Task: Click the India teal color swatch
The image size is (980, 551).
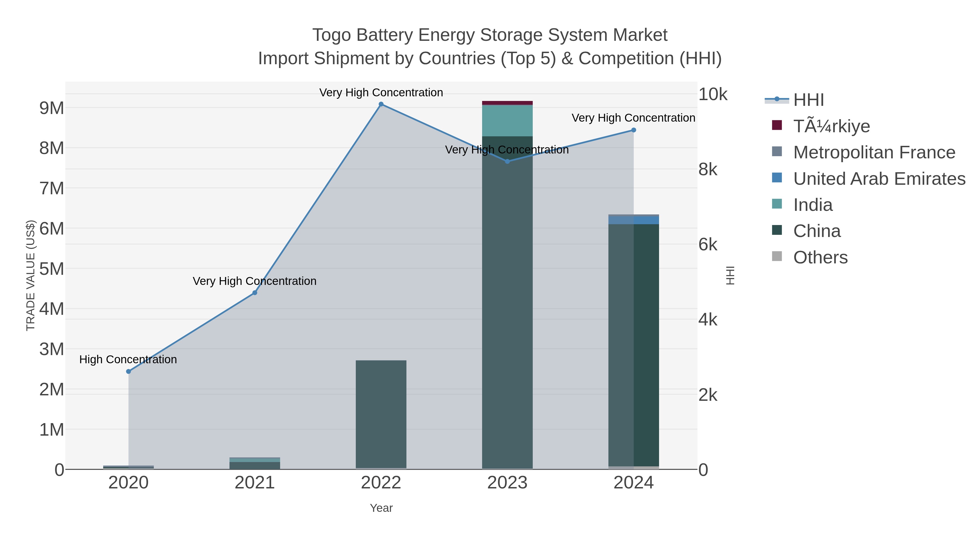Action: click(x=777, y=204)
